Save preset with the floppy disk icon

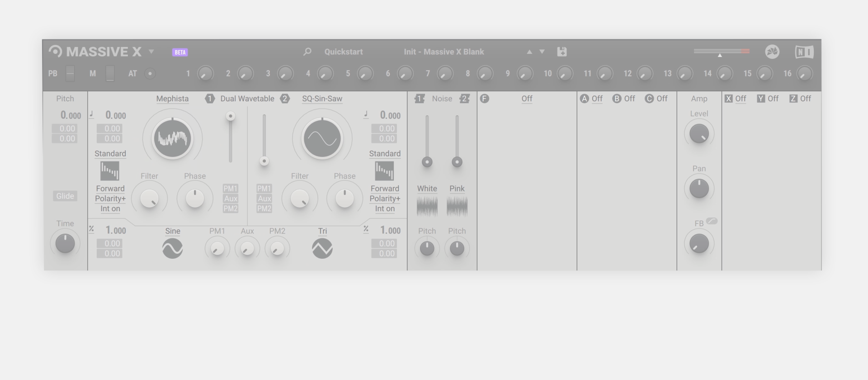[x=562, y=52]
